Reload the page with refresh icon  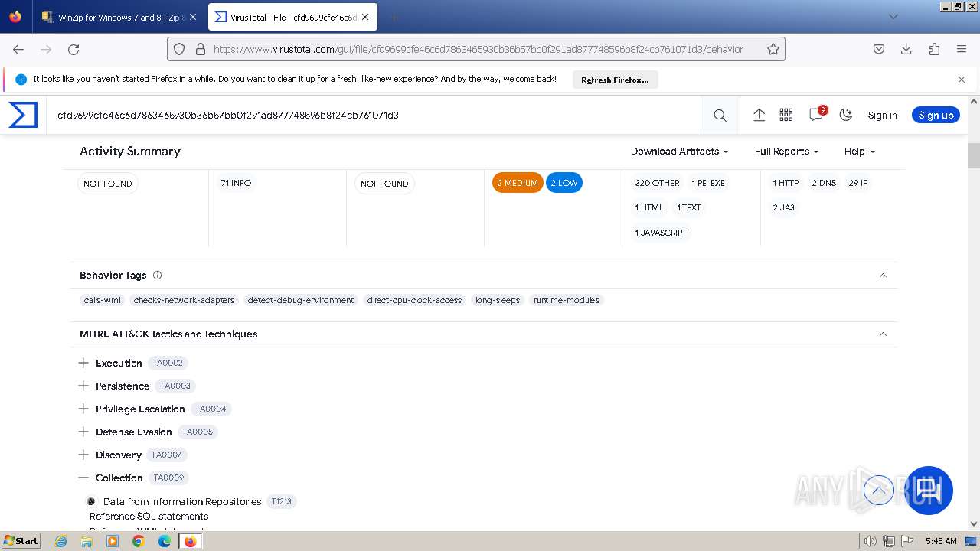pyautogui.click(x=73, y=49)
